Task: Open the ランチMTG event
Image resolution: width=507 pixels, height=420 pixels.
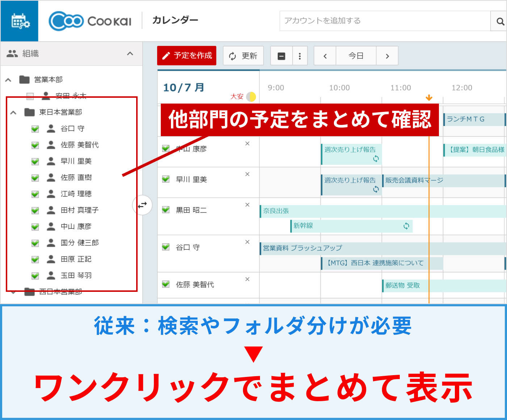Action: [x=474, y=119]
